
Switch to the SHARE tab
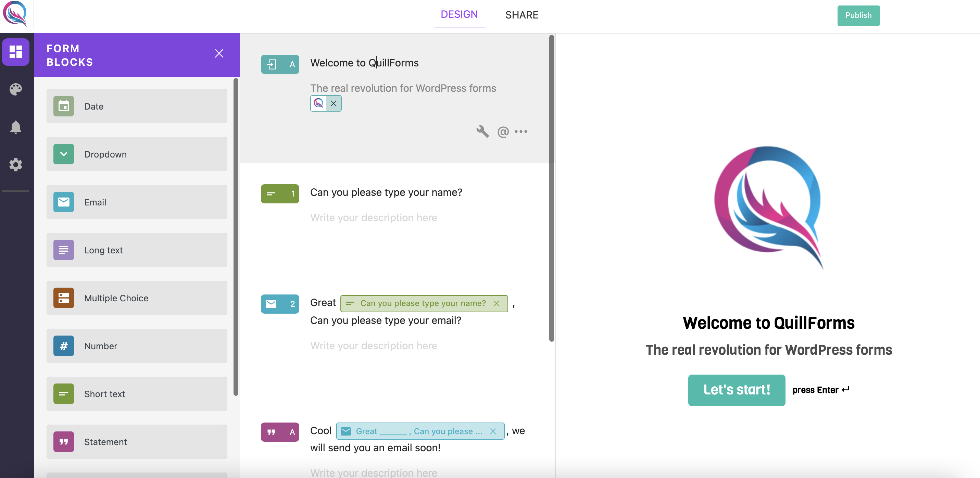(x=521, y=14)
